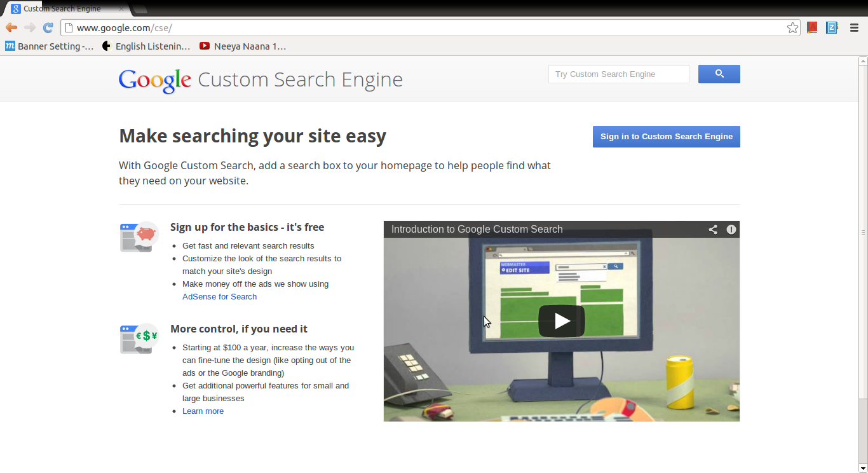Follow the Learn more link

tap(203, 411)
